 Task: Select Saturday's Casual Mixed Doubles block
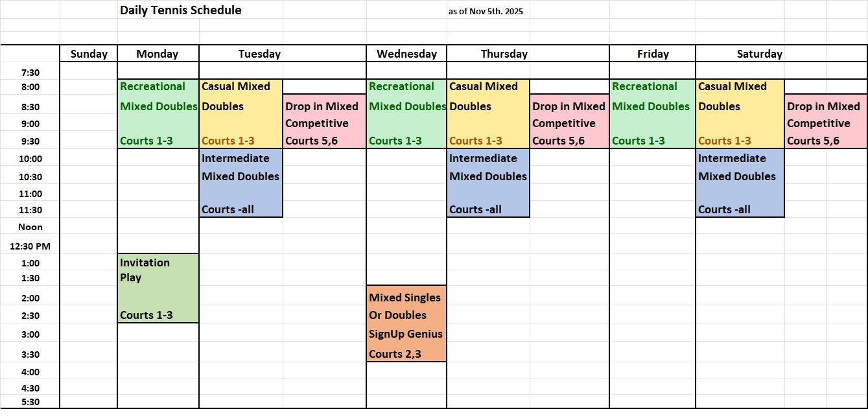740,113
